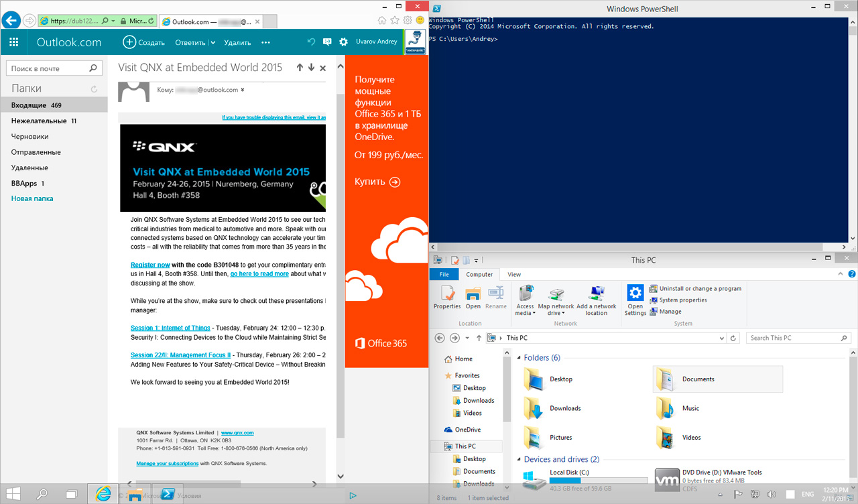Open Internet Explorer tools gear
The image size is (858, 504).
click(x=408, y=21)
